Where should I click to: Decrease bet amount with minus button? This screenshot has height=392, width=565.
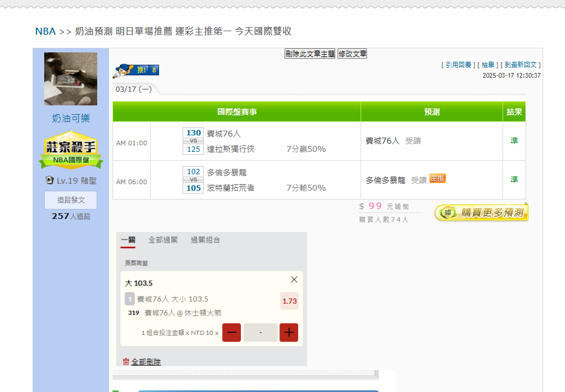pyautogui.click(x=232, y=332)
